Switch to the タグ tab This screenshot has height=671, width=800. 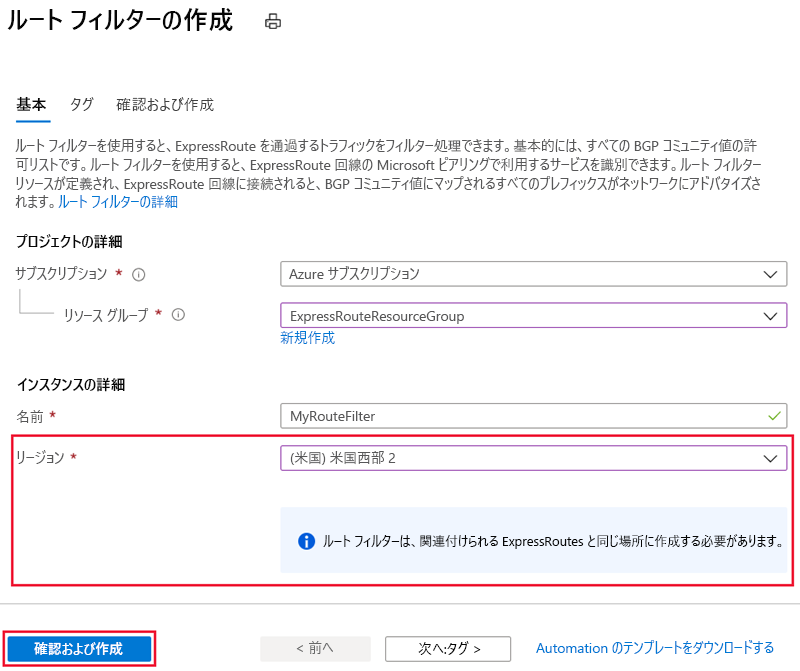[x=82, y=105]
